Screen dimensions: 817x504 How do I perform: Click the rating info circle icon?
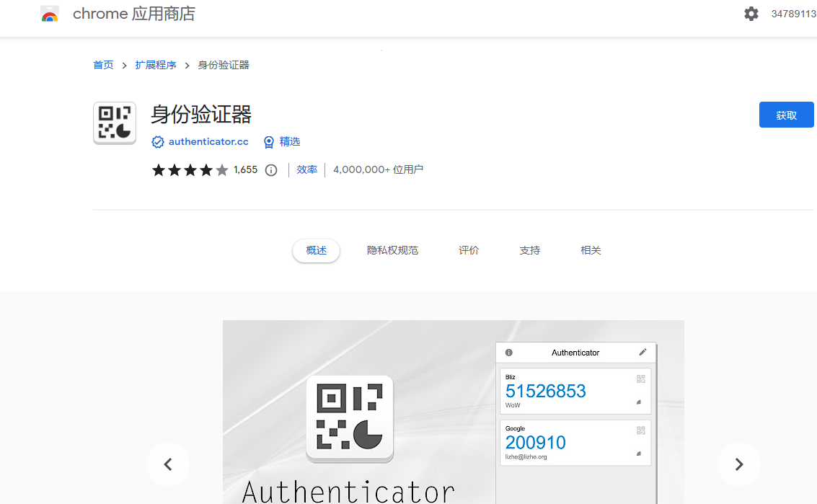tap(271, 170)
